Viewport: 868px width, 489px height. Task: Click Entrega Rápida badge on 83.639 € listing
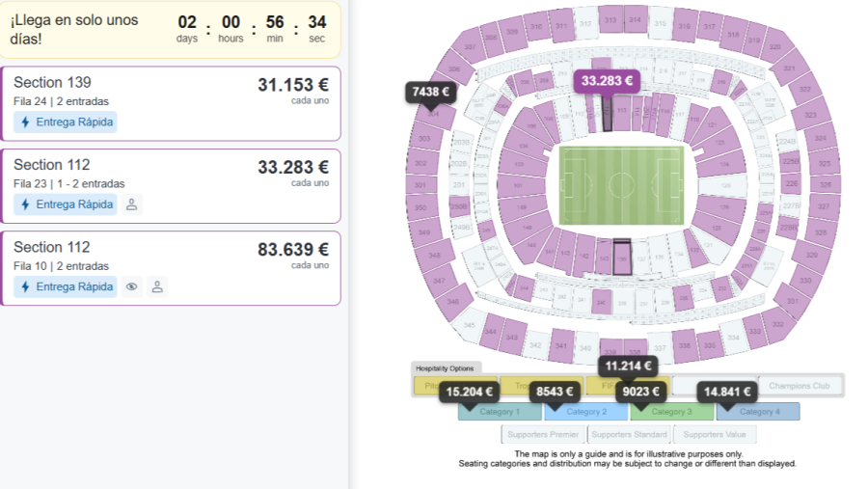(x=66, y=286)
